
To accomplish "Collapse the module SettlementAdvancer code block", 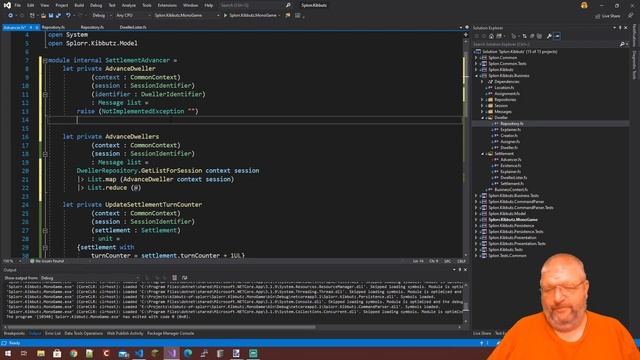I will click(45, 60).
